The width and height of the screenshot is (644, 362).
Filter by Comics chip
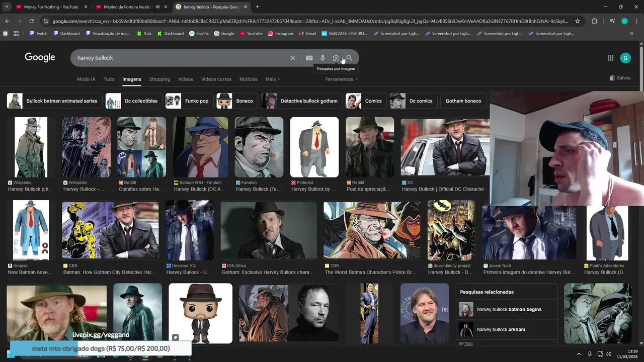[x=366, y=101]
